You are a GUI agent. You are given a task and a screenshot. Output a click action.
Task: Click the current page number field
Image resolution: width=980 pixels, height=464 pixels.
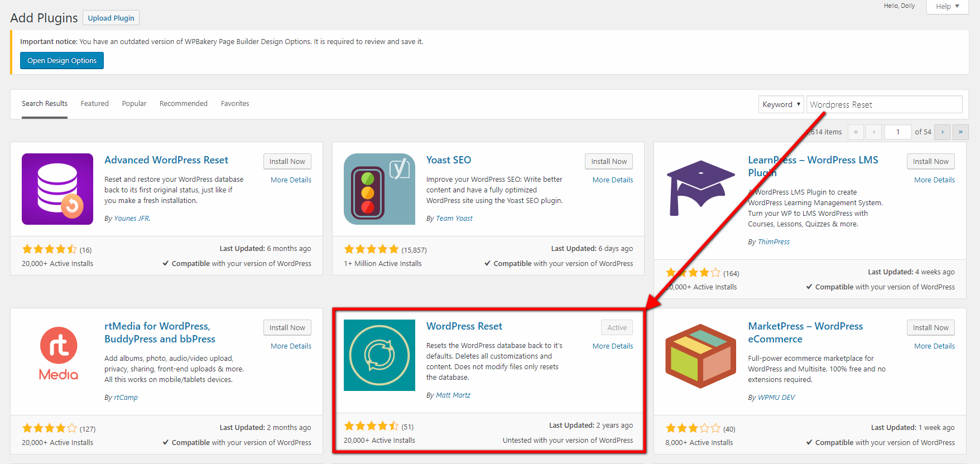click(x=897, y=132)
